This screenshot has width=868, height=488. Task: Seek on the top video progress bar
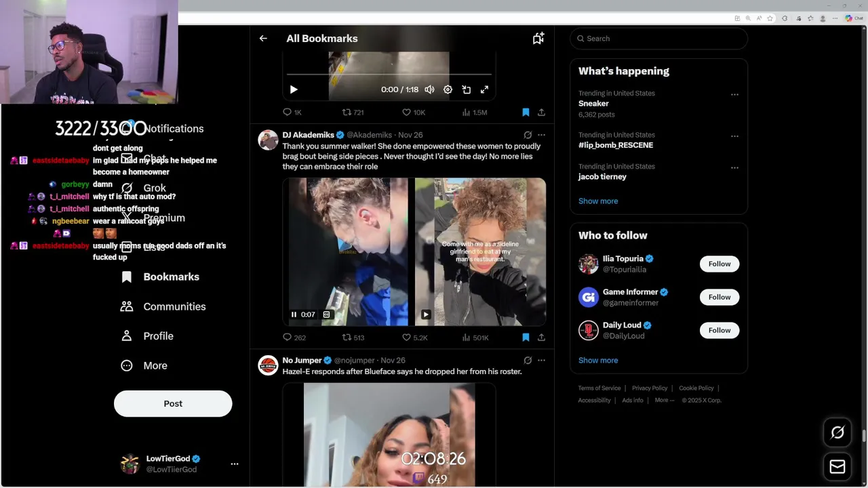coord(389,74)
